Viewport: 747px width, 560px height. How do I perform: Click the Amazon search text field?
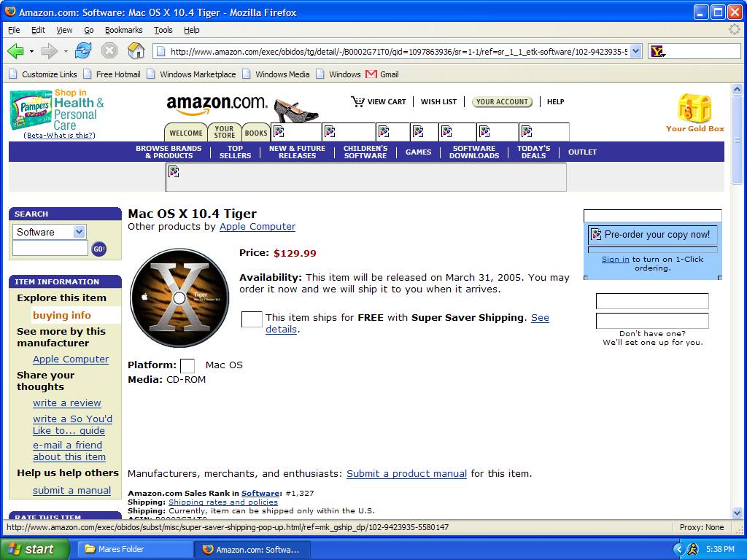50,248
